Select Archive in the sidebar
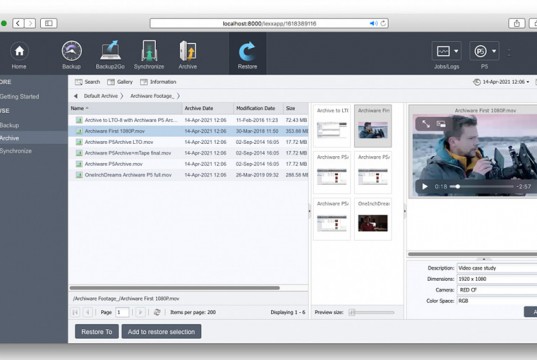Screen dimensions: 537x360 34,138
